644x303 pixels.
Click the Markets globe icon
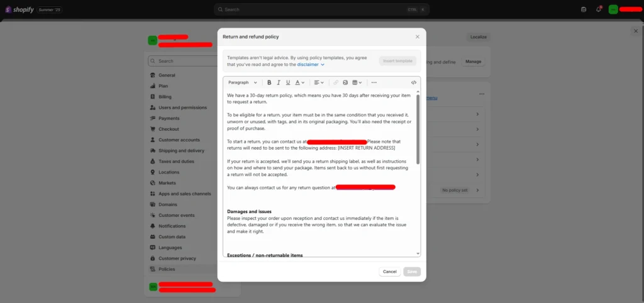[153, 183]
